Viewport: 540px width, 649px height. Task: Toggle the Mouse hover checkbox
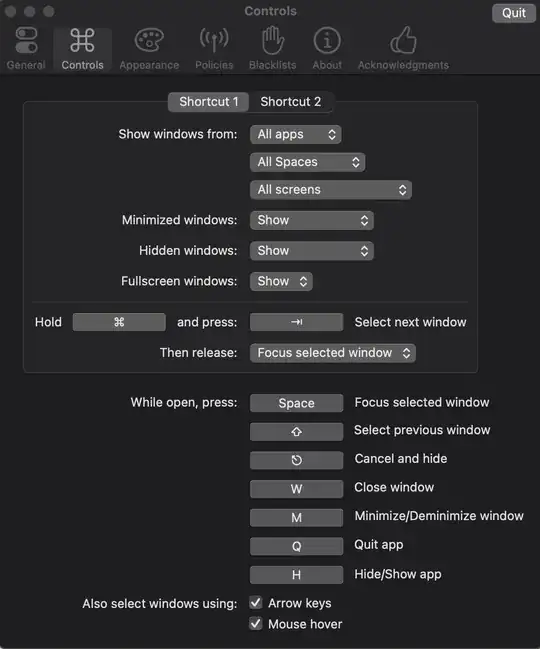click(x=256, y=623)
